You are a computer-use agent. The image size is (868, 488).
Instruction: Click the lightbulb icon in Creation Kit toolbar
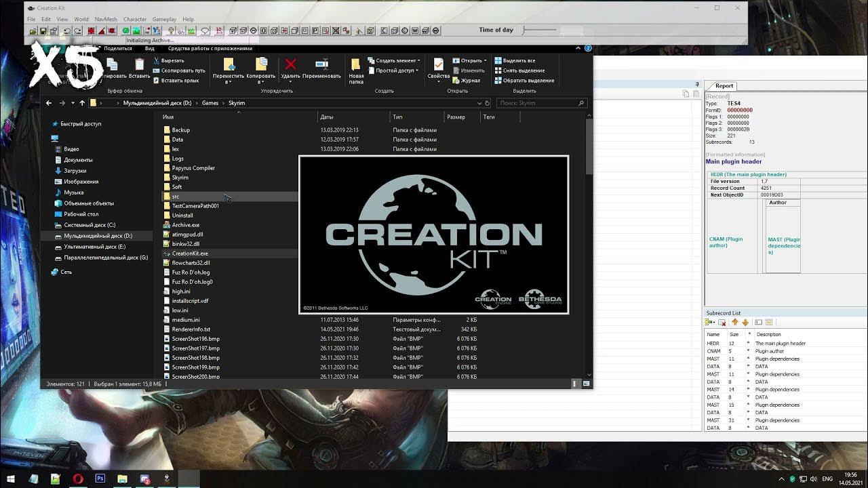point(172,30)
